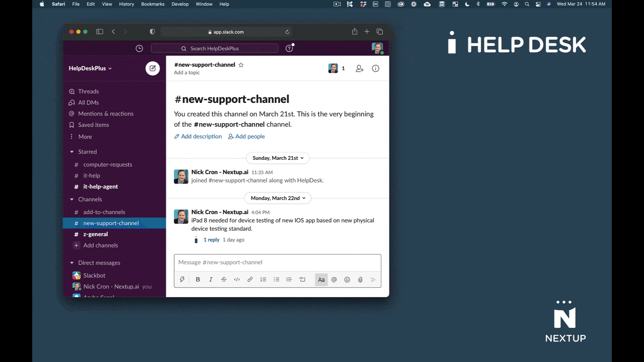
Task: Show Safari tab overview
Action: point(380,32)
